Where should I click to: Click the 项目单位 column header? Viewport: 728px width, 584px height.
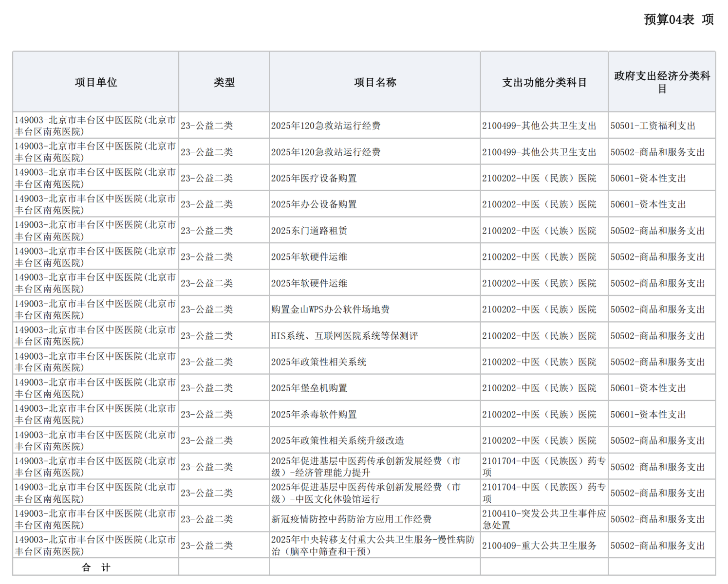[96, 82]
